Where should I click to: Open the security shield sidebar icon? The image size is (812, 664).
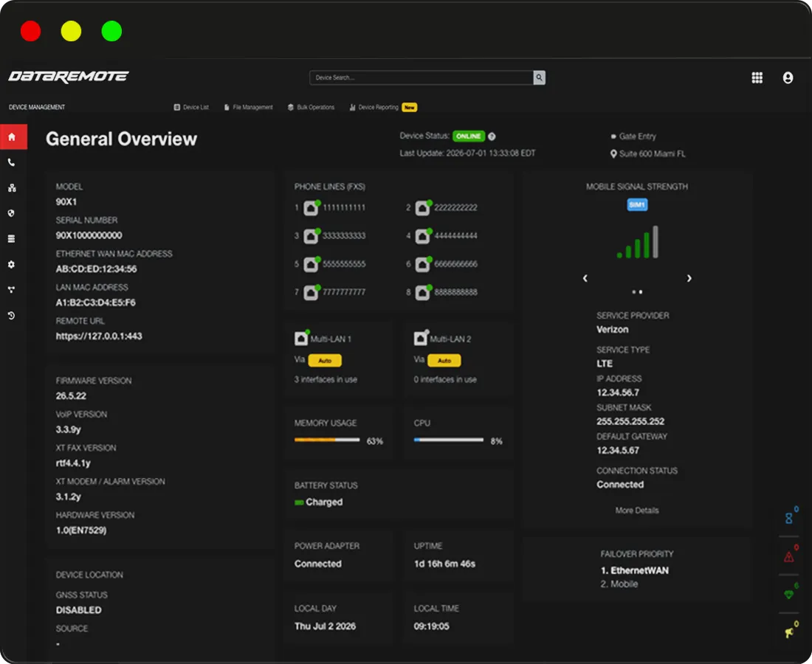pyautogui.click(x=11, y=213)
